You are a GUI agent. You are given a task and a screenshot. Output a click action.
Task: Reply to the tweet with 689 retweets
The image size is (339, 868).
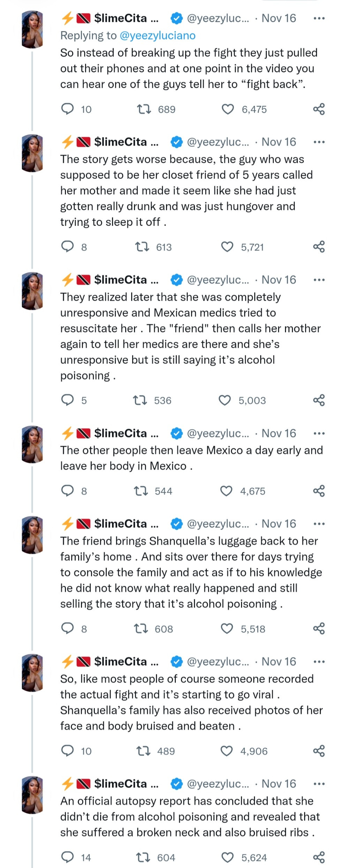tap(67, 109)
